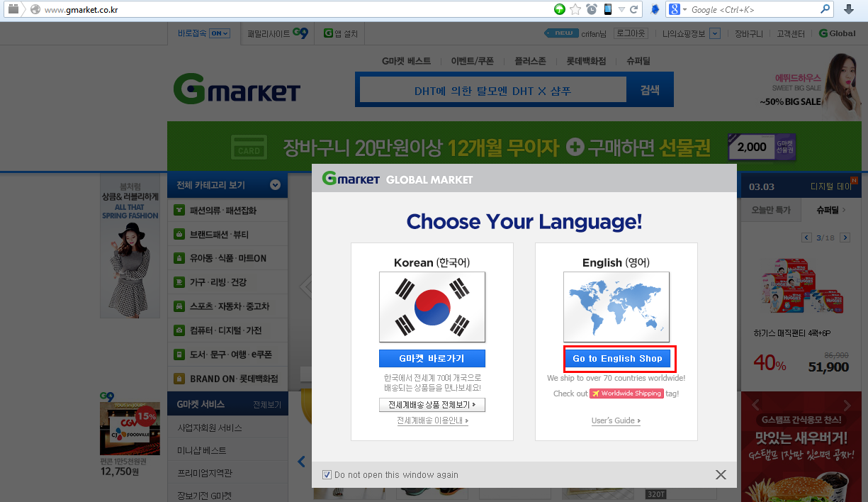Switch to the 오늘만 특가 tab

click(771, 210)
